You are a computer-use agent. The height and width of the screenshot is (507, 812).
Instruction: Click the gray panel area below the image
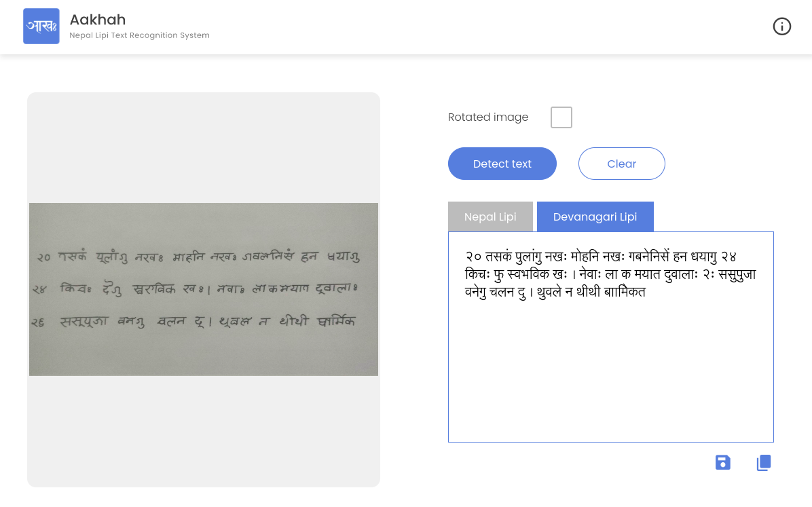(204, 431)
